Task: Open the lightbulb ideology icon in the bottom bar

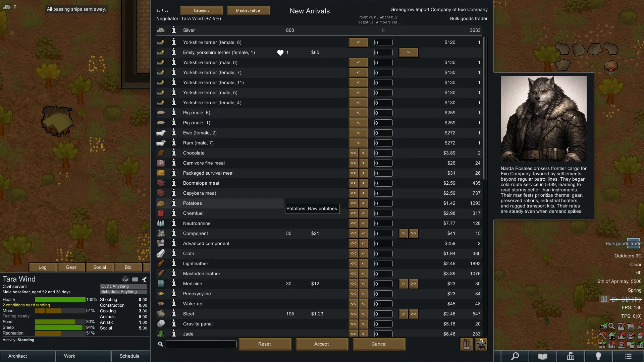Action: tap(598, 356)
